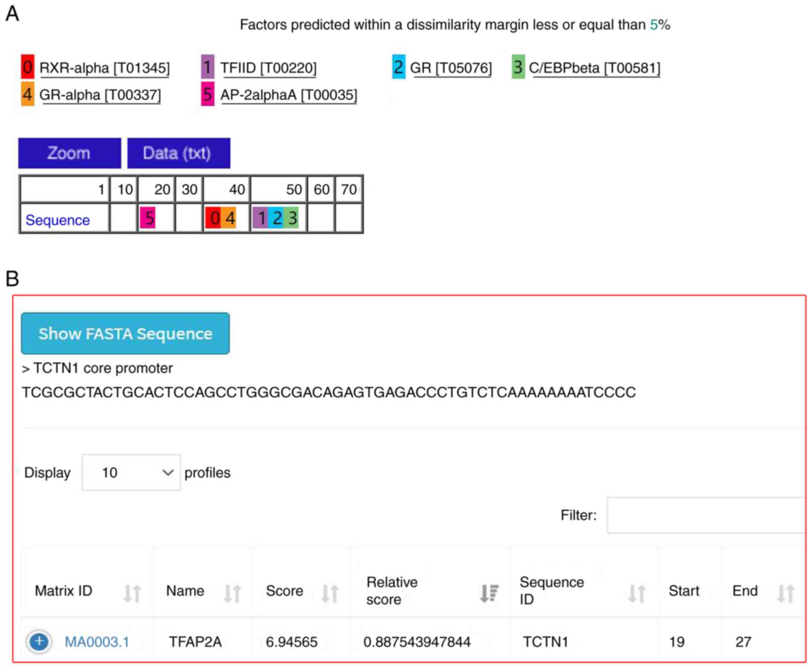Open the MA0003.1 matrix link
812x668 pixels.
[x=97, y=641]
